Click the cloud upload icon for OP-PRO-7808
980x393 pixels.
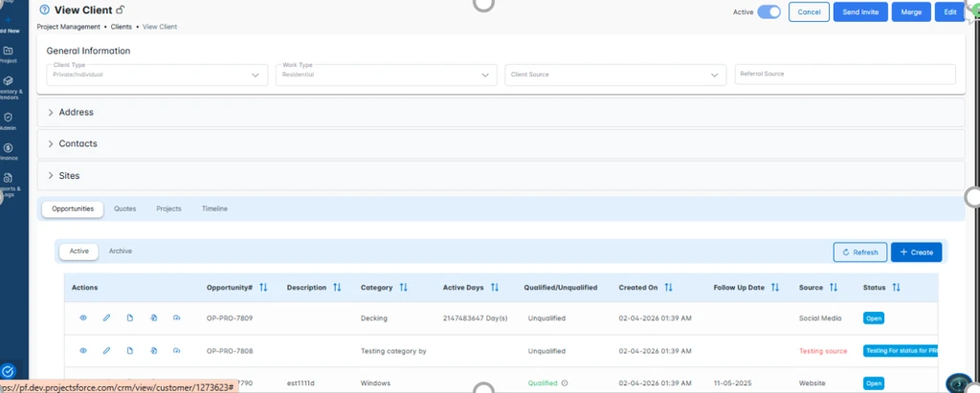pos(176,351)
